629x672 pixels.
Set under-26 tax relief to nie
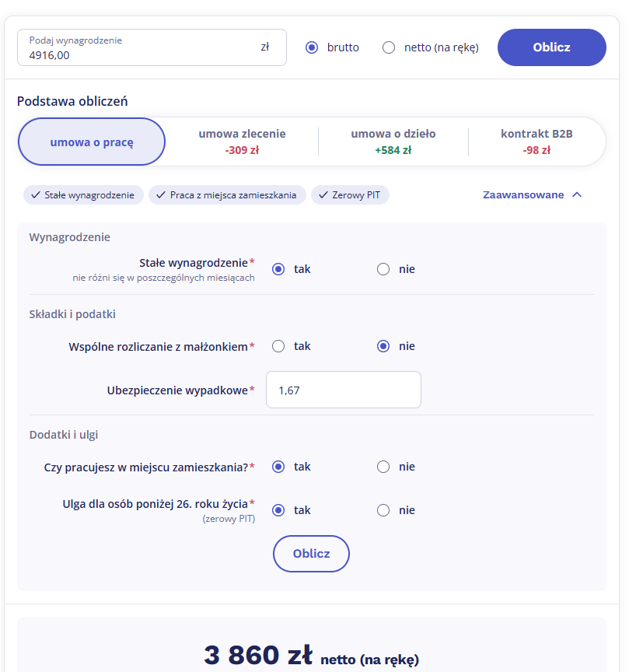[383, 510]
